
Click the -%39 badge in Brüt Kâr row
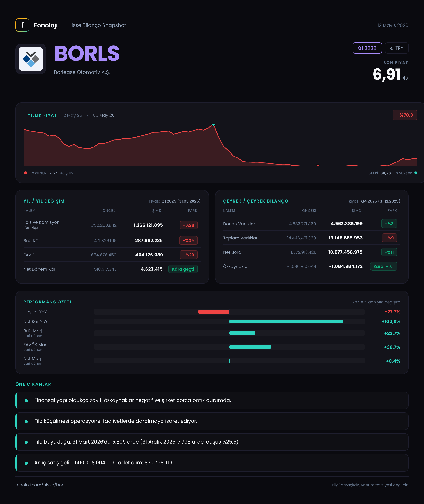[188, 241]
